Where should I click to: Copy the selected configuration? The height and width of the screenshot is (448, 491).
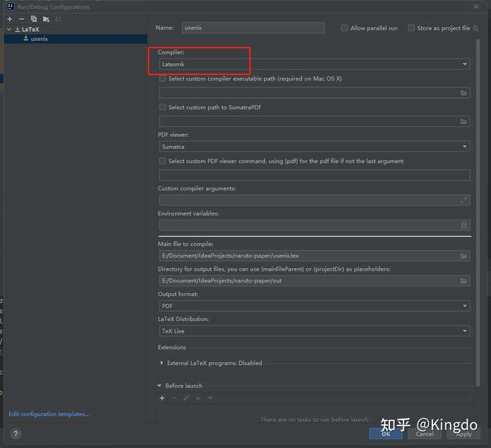point(34,19)
